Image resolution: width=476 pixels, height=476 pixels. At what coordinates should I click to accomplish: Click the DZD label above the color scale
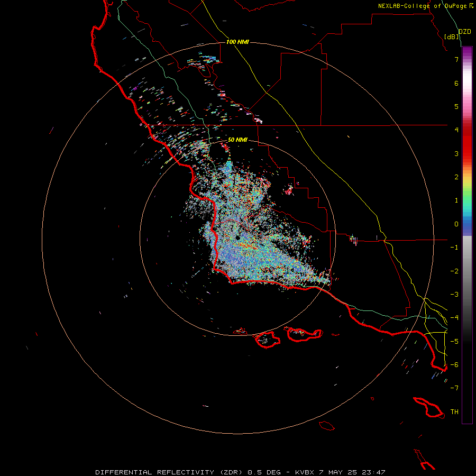pos(465,32)
